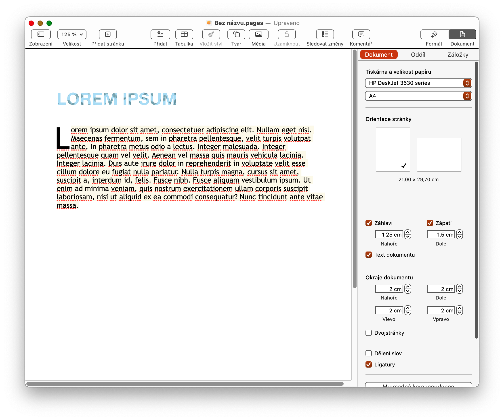Image resolution: width=504 pixels, height=420 pixels.
Task: Switch to the Záložky tab
Action: [x=458, y=55]
